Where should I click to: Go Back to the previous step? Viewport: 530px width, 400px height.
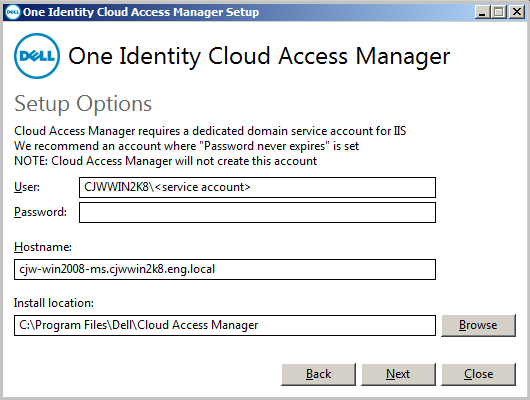(318, 374)
